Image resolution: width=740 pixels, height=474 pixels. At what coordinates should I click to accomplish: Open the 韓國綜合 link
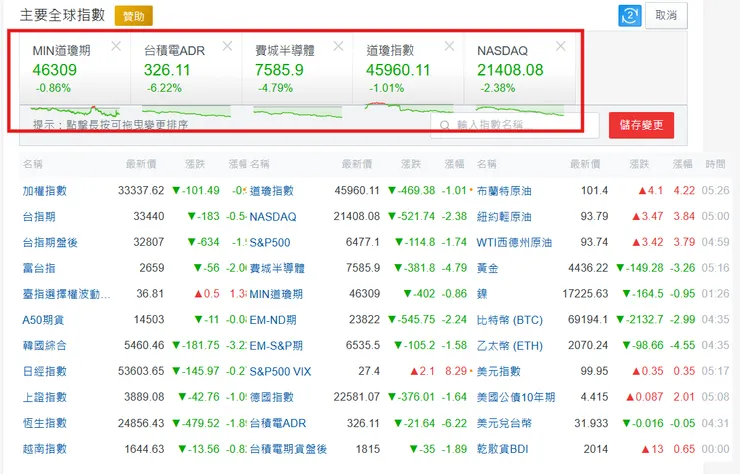[45, 346]
